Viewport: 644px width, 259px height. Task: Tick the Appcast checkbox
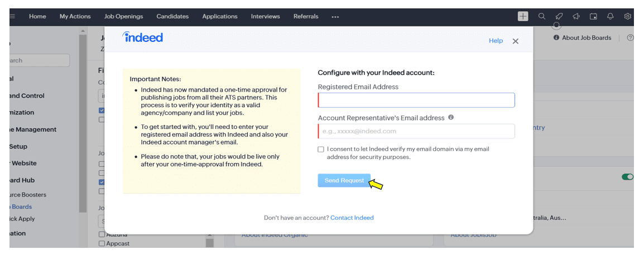pyautogui.click(x=102, y=243)
